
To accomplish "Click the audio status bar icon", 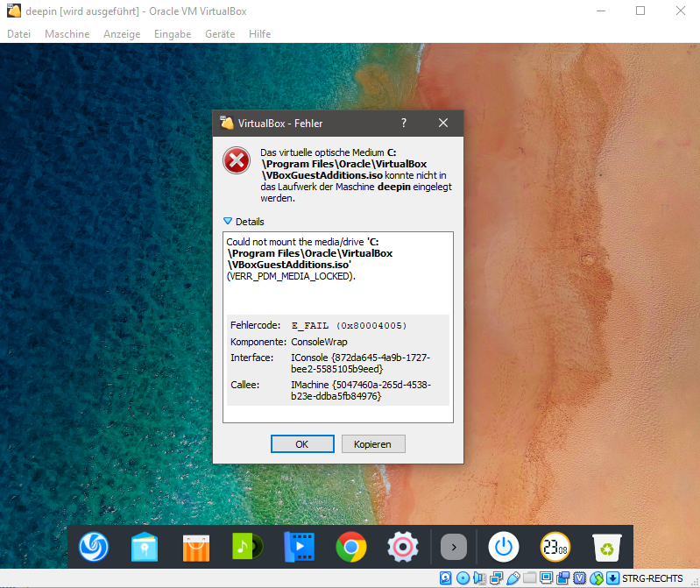I will pyautogui.click(x=479, y=578).
